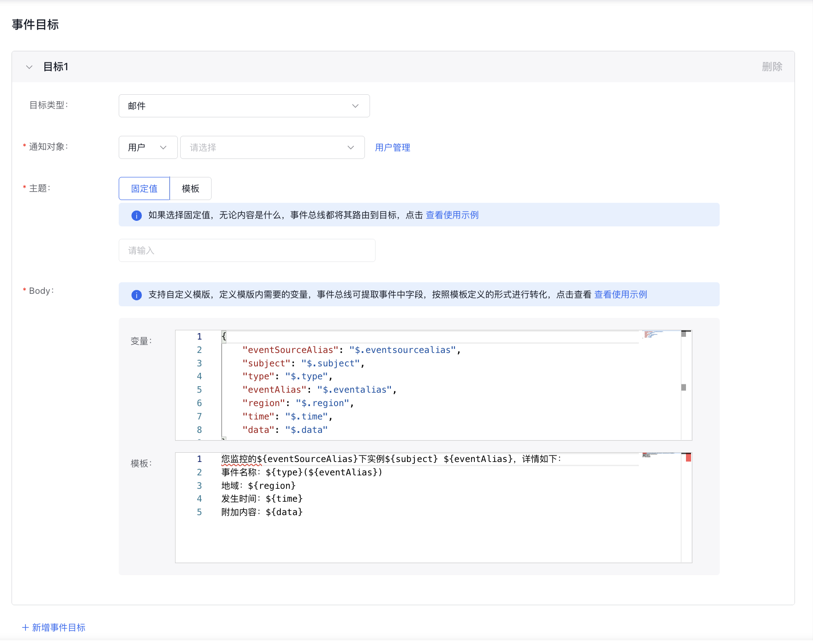813x644 pixels.
Task: Open the 用户 notification type dropdown
Action: [148, 147]
